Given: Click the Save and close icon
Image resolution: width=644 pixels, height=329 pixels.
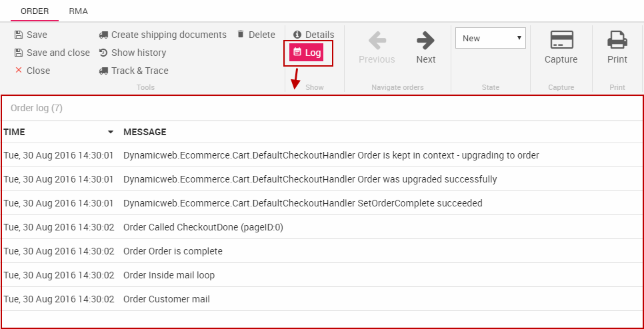Looking at the screenshot, I should pyautogui.click(x=19, y=53).
